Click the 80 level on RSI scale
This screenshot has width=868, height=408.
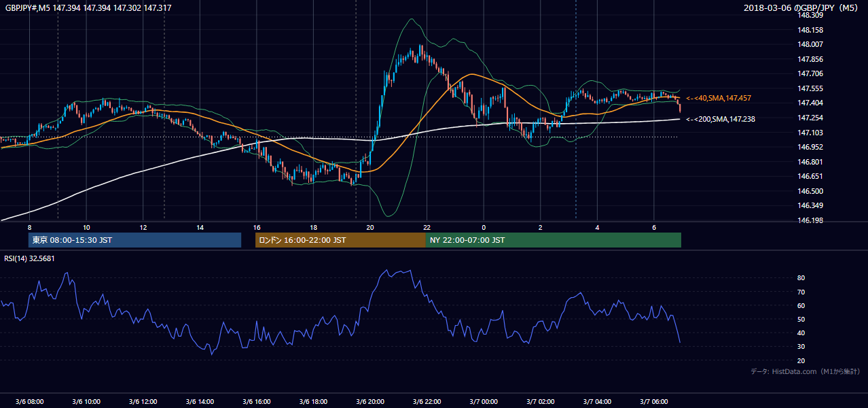(x=801, y=278)
